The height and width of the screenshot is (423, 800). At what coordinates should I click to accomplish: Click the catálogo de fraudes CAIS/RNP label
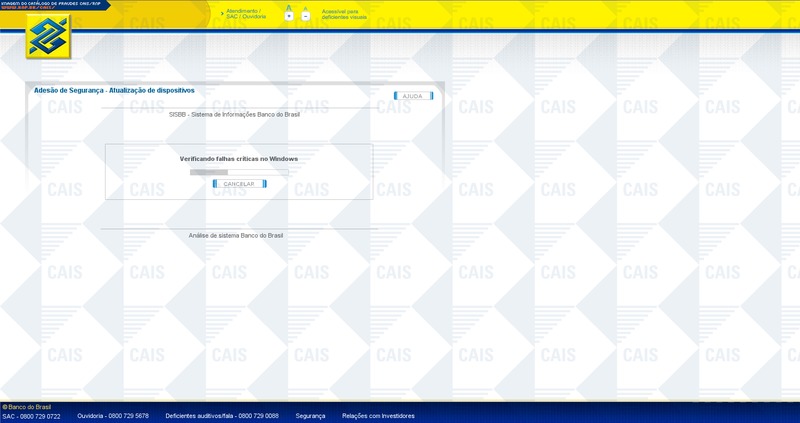(50, 3)
